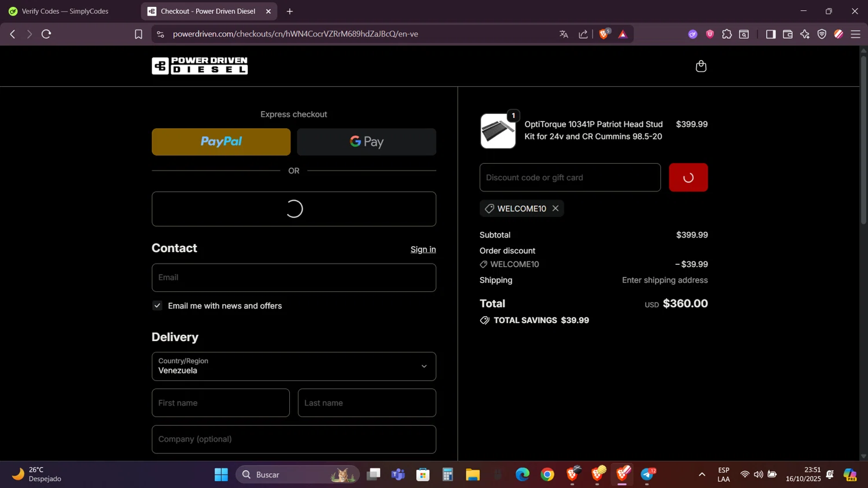Click the Last name field
Screen dimensions: 868x488
tap(367, 403)
